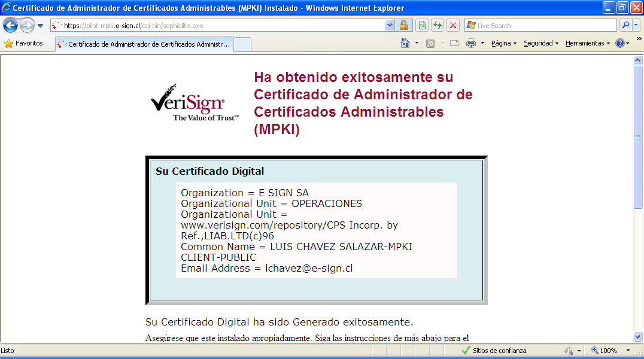Expand the address bar URL history dropdown
Screen dimensions: 644x359
click(390, 26)
